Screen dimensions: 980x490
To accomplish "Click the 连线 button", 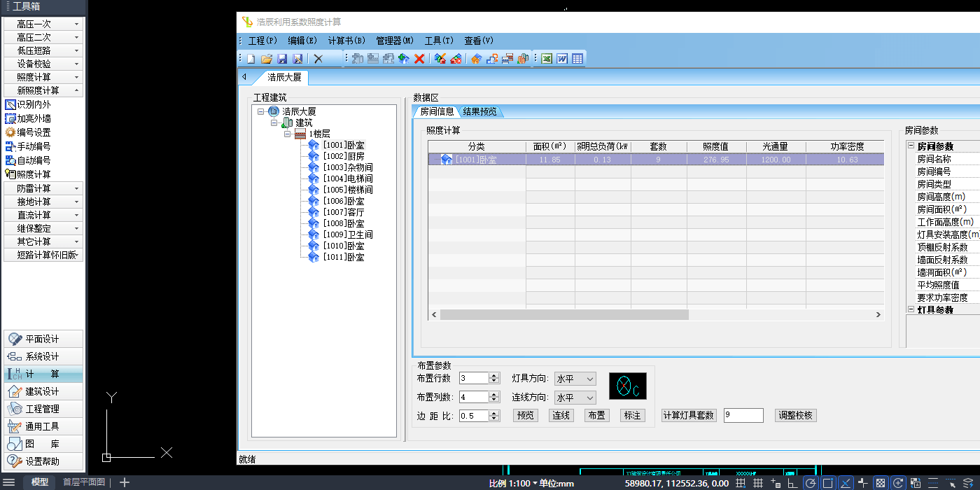I will pos(561,416).
